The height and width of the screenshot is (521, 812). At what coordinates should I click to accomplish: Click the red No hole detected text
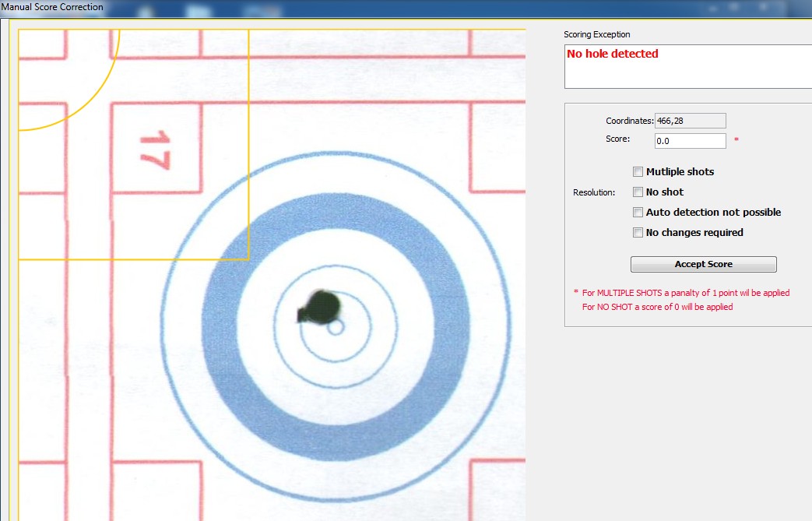(612, 54)
